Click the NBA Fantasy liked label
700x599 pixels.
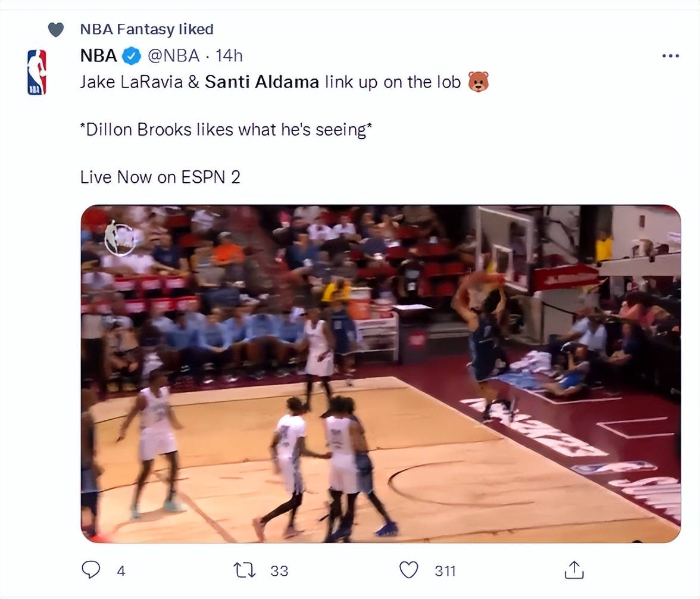[147, 30]
